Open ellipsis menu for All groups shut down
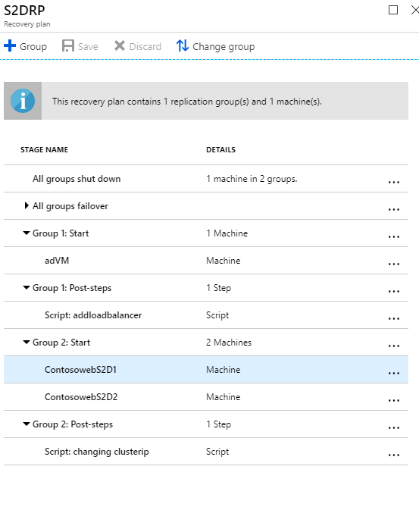This screenshot has height=532, width=419. pos(393,182)
